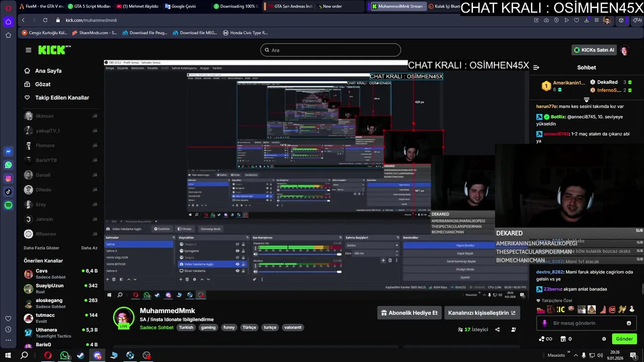The width and height of the screenshot is (644, 362).
Task: Open Sadece Sohbet category link
Action: tap(156, 327)
